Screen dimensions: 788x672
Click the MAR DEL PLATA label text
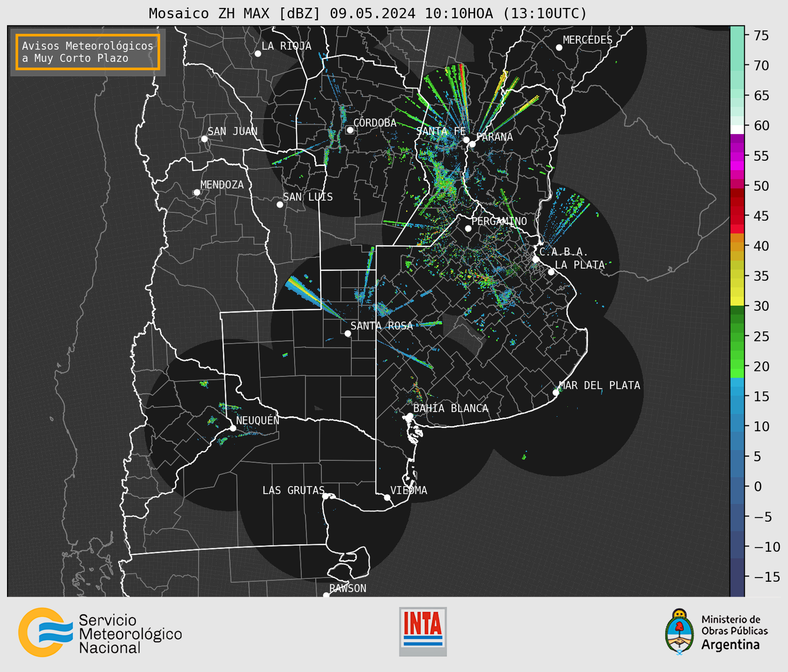[600, 386]
